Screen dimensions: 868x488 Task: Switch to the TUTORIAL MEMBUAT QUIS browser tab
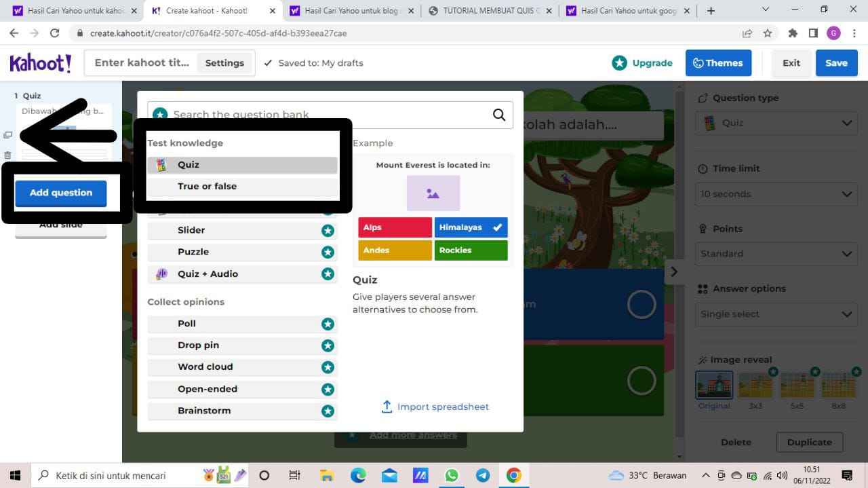[490, 11]
